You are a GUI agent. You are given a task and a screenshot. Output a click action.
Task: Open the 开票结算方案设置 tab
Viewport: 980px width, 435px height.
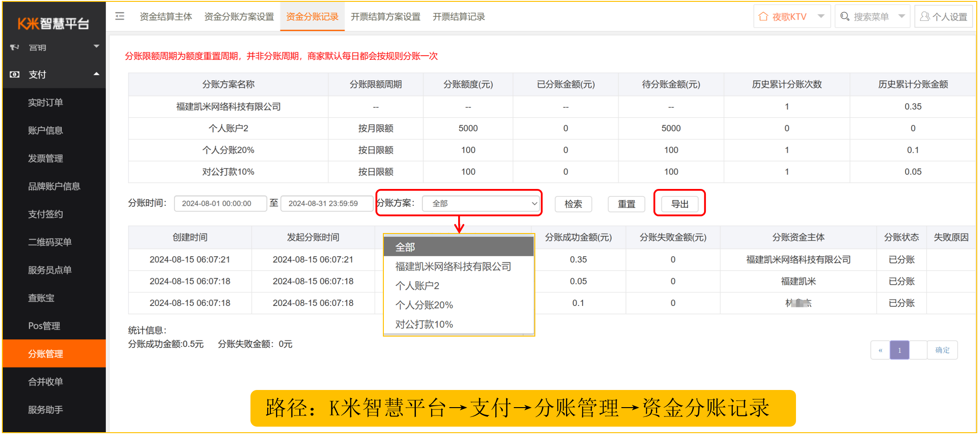(x=386, y=17)
